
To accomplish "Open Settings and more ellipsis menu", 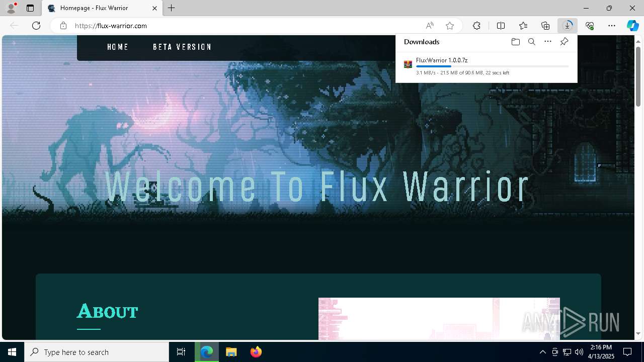I will [x=612, y=26].
